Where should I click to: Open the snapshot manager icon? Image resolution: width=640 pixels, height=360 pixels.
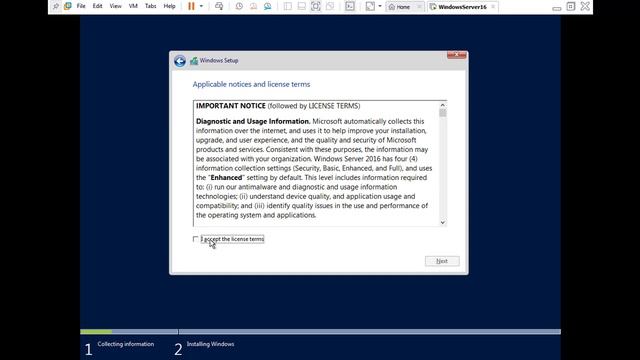[x=267, y=6]
